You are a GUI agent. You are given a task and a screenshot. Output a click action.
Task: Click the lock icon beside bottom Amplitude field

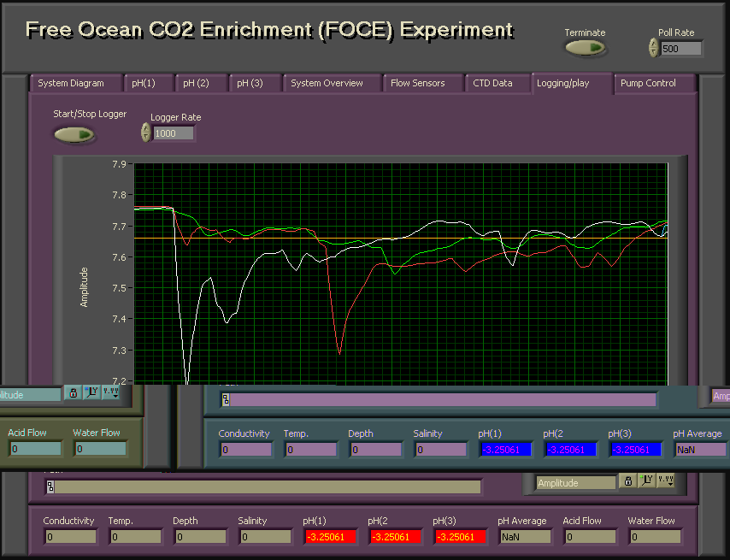point(627,480)
